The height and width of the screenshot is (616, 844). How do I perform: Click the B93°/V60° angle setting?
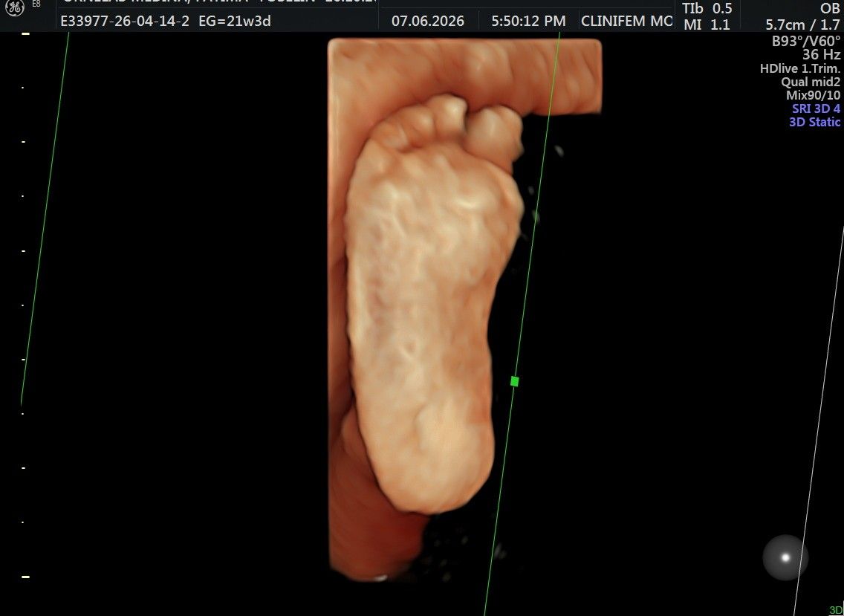(x=806, y=41)
